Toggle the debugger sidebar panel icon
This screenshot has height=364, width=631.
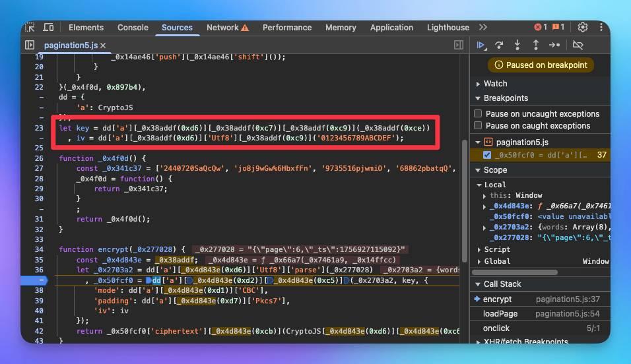pos(458,45)
